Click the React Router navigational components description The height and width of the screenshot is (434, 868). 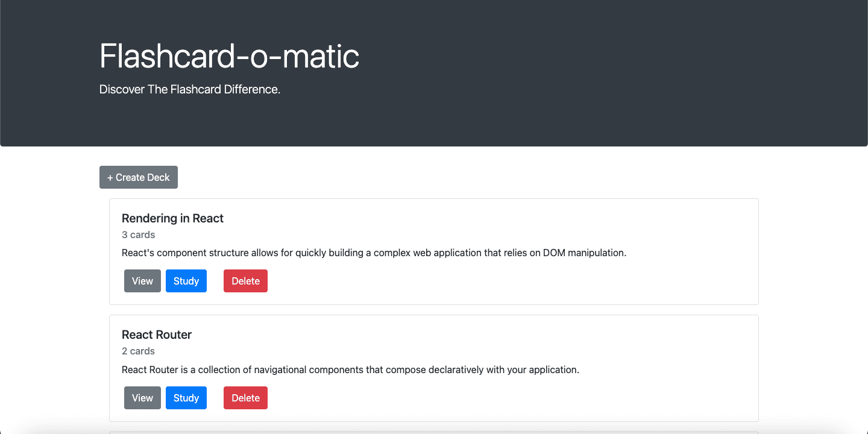point(350,370)
